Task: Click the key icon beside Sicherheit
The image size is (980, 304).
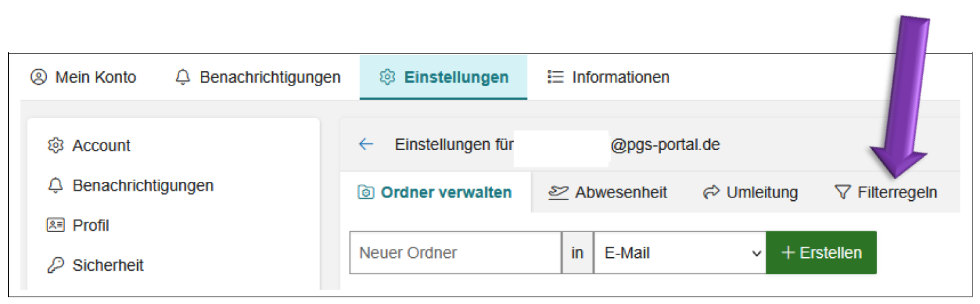Action: click(x=56, y=265)
